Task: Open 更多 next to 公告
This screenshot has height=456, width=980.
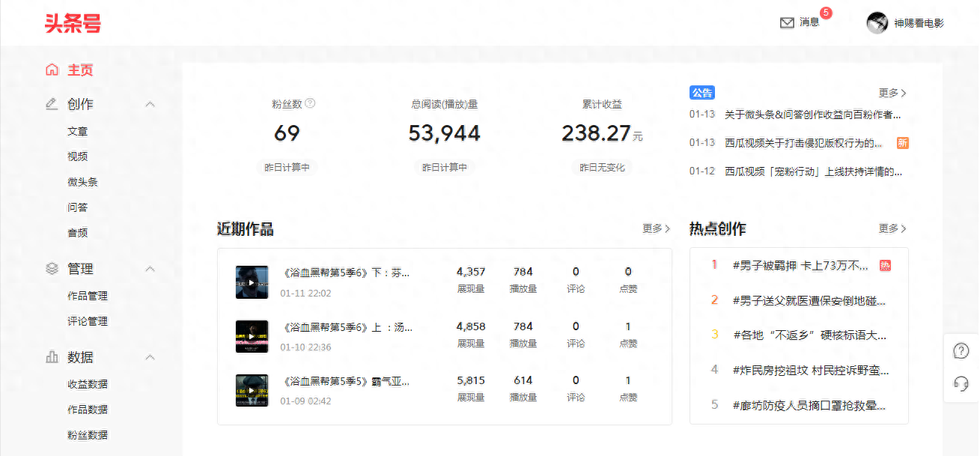Action: coord(892,93)
